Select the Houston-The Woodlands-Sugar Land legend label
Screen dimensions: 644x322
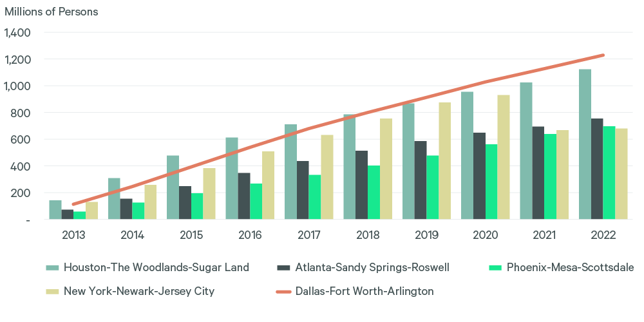tap(156, 268)
